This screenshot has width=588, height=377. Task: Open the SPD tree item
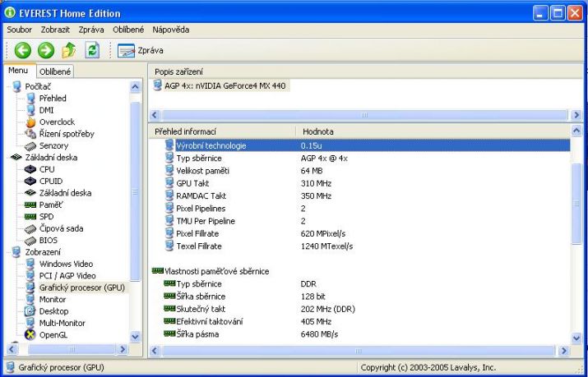click(47, 217)
